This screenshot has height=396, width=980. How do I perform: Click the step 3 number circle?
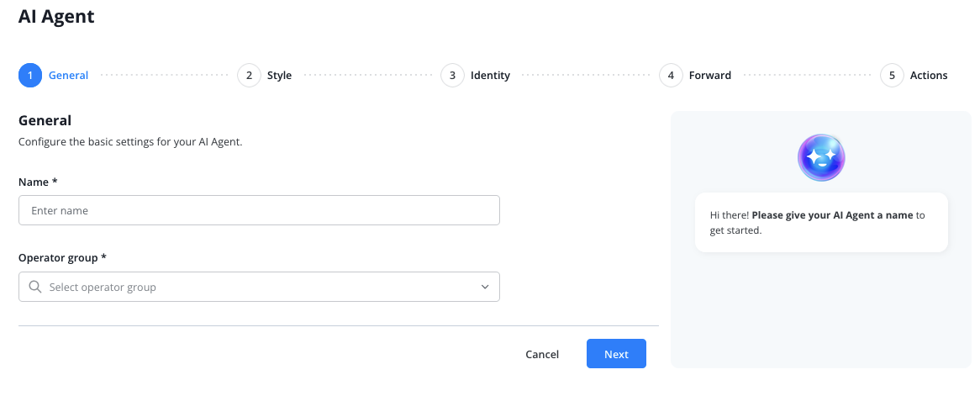point(452,76)
